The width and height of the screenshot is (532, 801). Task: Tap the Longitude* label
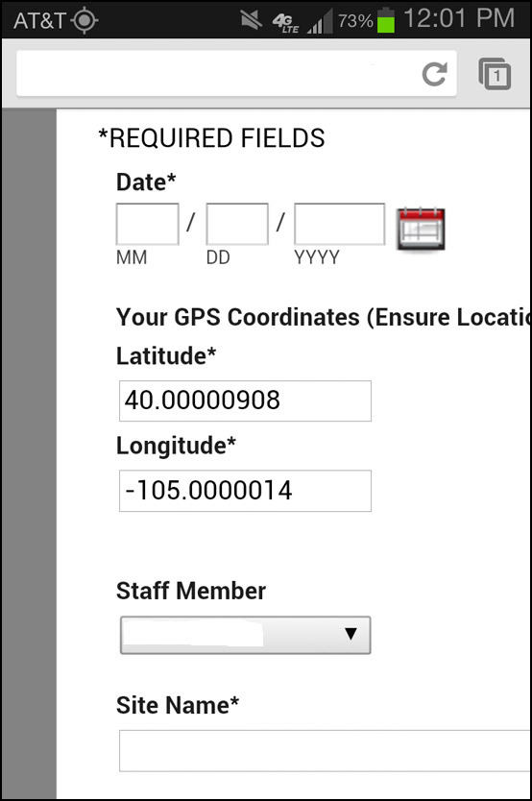pos(176,446)
